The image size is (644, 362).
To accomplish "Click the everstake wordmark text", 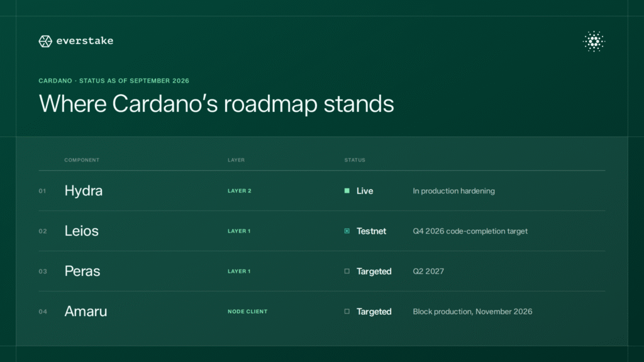I will (85, 41).
